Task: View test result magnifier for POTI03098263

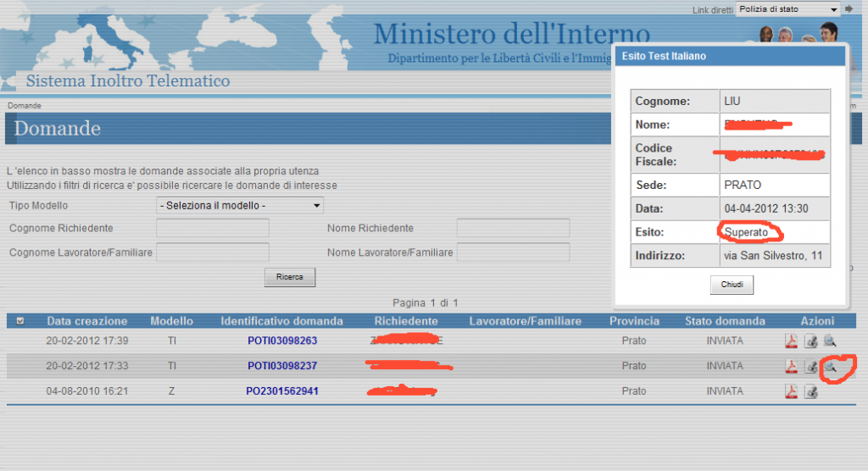Action: 830,341
